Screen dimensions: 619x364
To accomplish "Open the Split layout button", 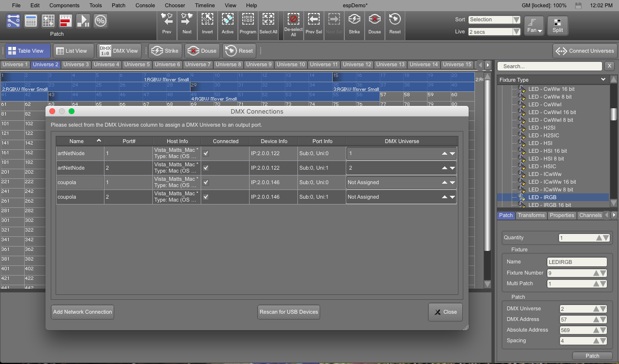I will [x=558, y=25].
